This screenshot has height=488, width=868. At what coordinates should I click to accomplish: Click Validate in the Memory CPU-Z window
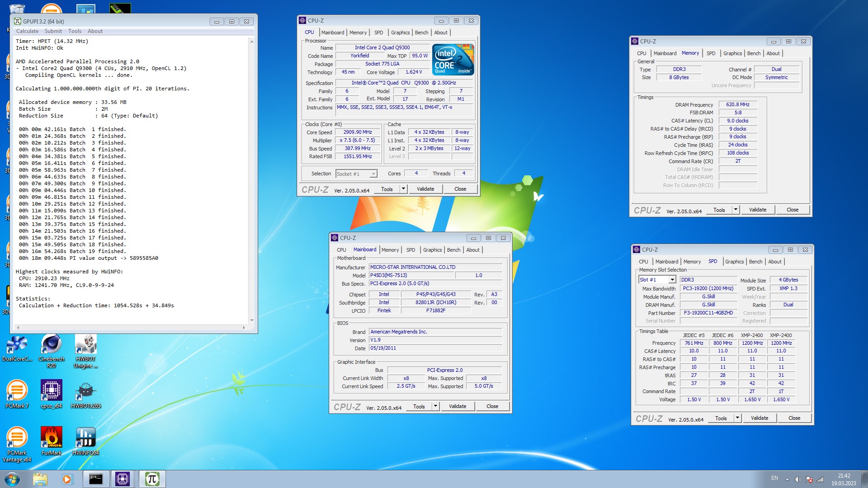click(x=757, y=210)
